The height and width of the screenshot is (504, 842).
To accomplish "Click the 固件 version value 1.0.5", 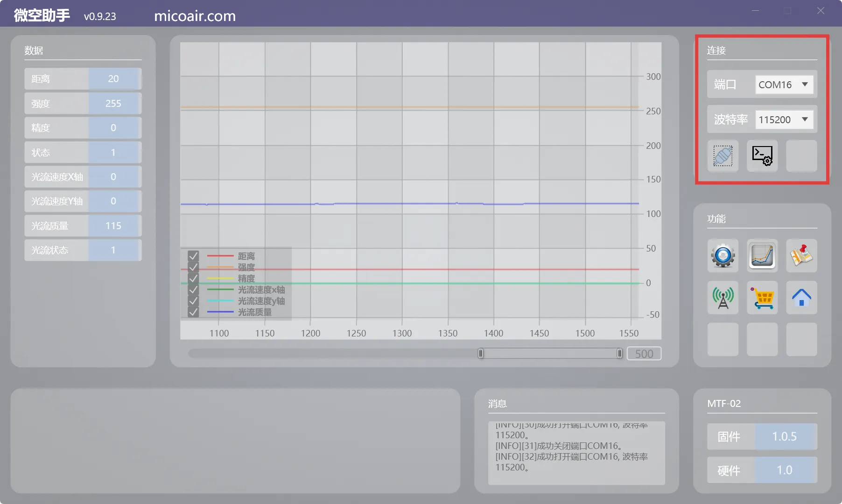I will click(785, 437).
